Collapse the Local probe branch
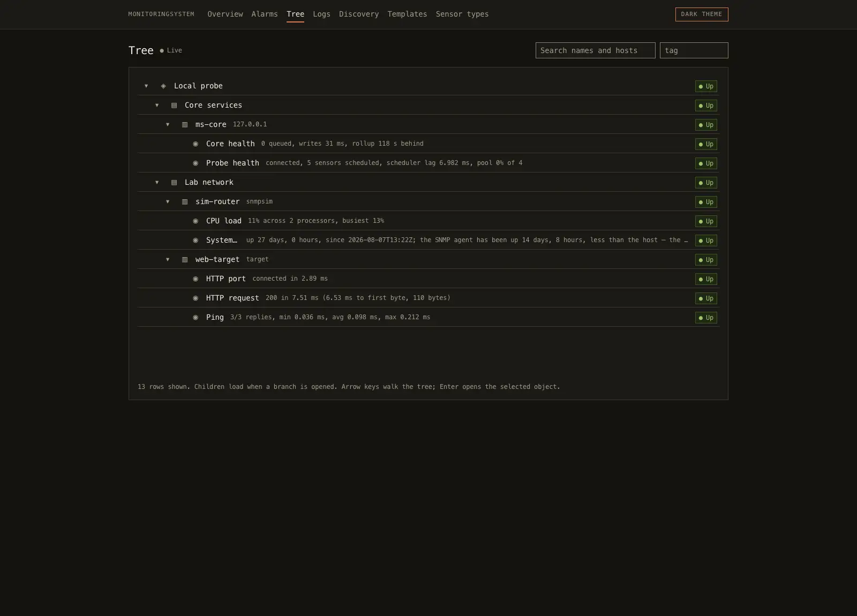 click(x=146, y=86)
